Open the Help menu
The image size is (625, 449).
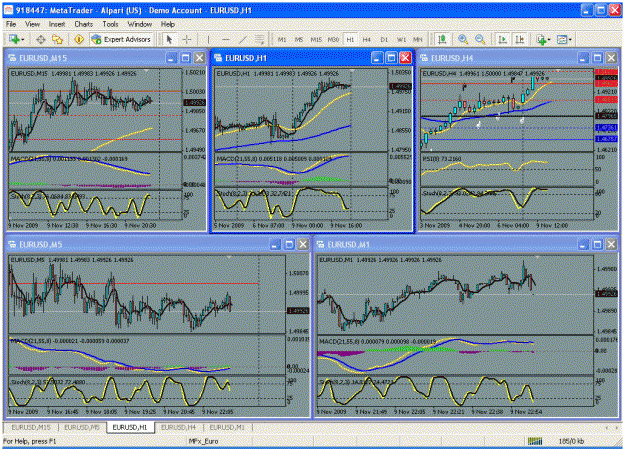[x=168, y=24]
